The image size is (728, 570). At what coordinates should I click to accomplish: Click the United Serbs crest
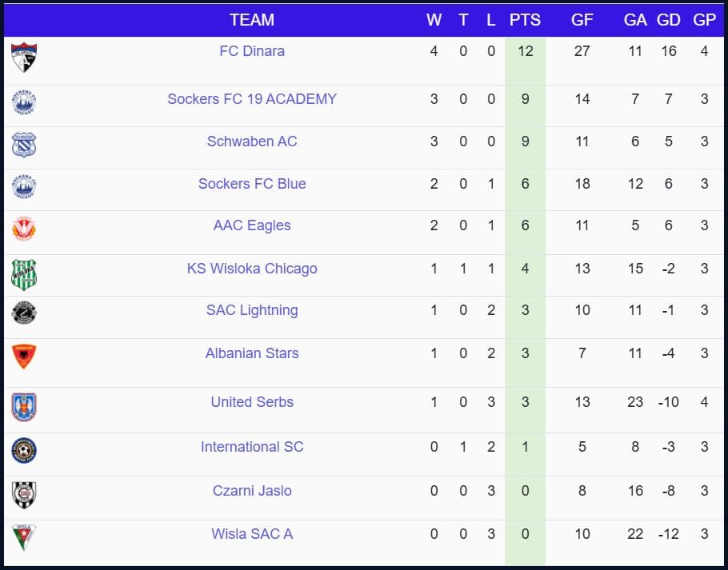tap(24, 406)
